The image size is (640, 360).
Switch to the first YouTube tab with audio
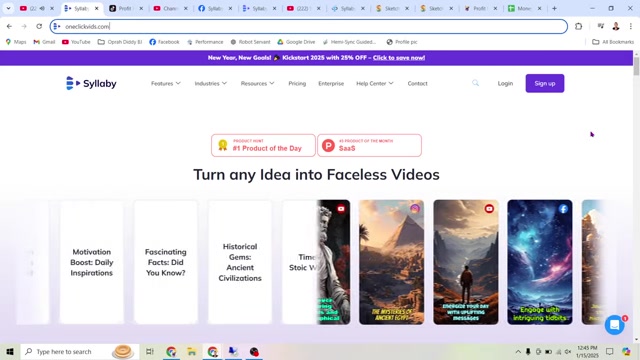[37, 8]
